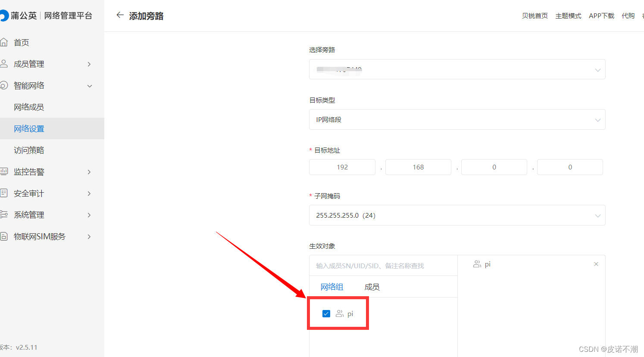
Task: Go back using the arrow beside 添加旁路
Action: [120, 16]
